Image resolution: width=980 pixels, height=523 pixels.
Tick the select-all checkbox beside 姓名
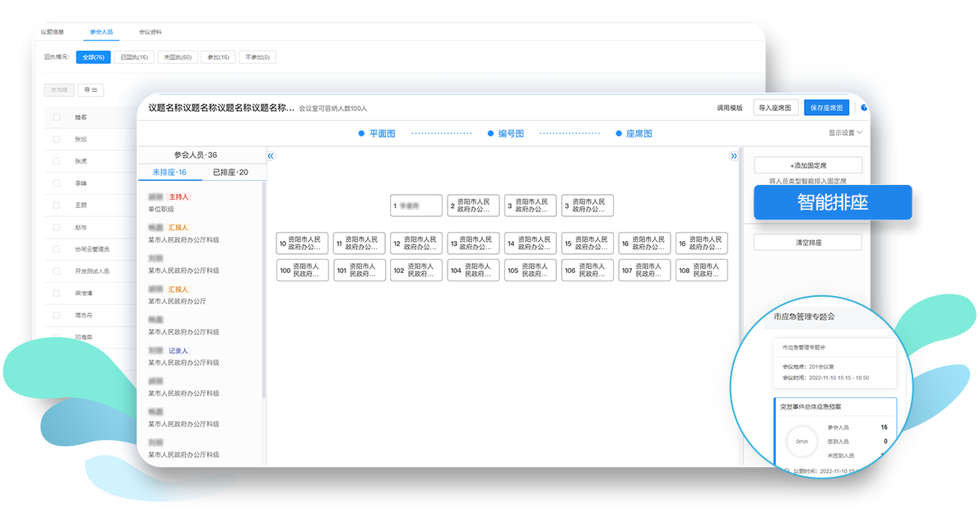pyautogui.click(x=57, y=118)
